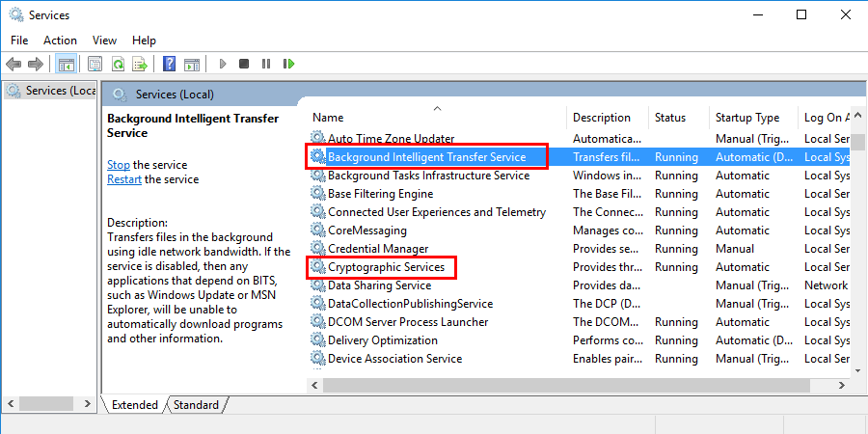868x434 pixels.
Task: Open the Help menu
Action: (144, 41)
